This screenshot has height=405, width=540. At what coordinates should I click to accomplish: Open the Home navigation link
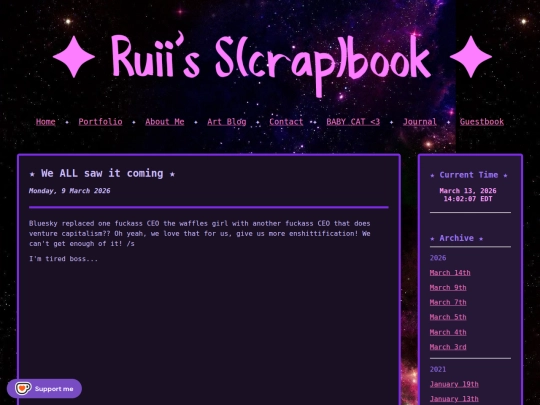45,122
